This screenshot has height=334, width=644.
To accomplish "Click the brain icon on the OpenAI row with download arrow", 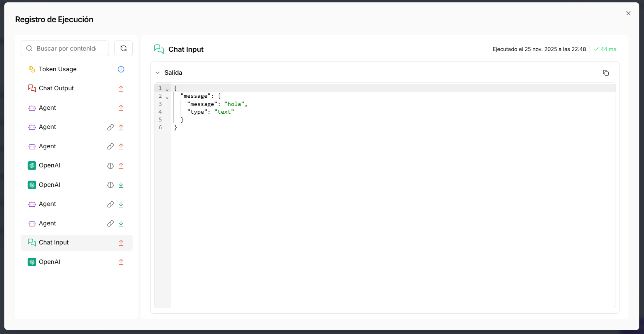I will click(111, 185).
